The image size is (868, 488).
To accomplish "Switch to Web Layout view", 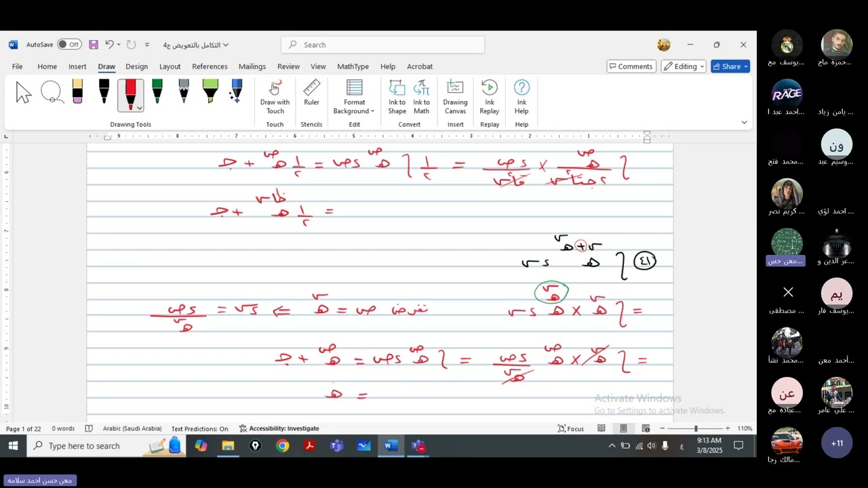I will tap(646, 428).
